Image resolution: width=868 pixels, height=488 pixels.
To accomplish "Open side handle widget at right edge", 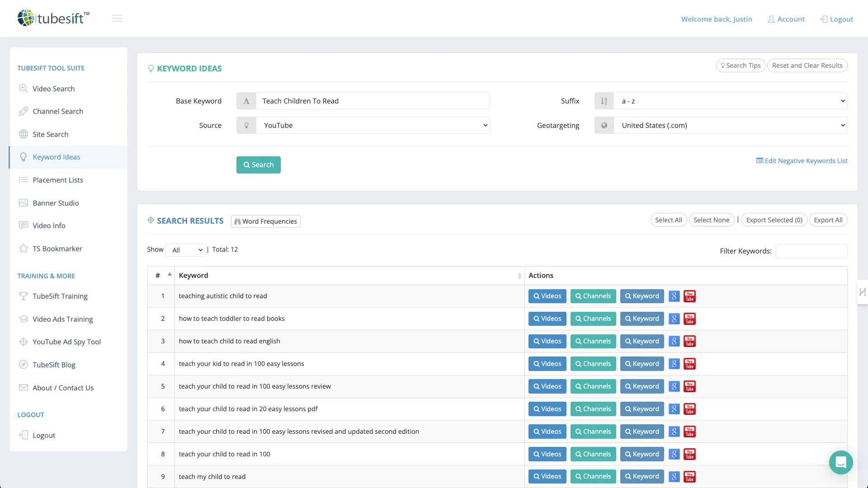I will pos(862,292).
